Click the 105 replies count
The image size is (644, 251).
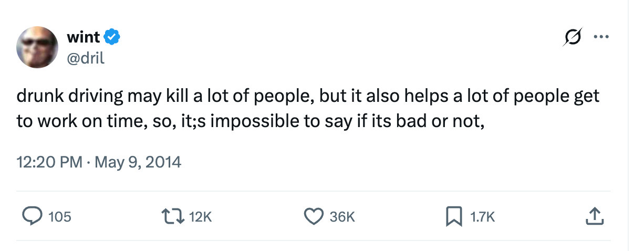pyautogui.click(x=59, y=216)
